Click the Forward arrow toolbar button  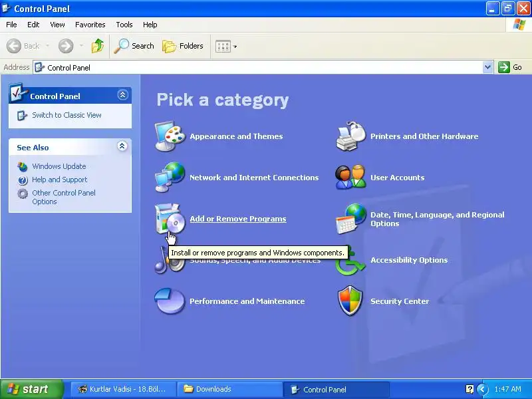[x=66, y=46]
